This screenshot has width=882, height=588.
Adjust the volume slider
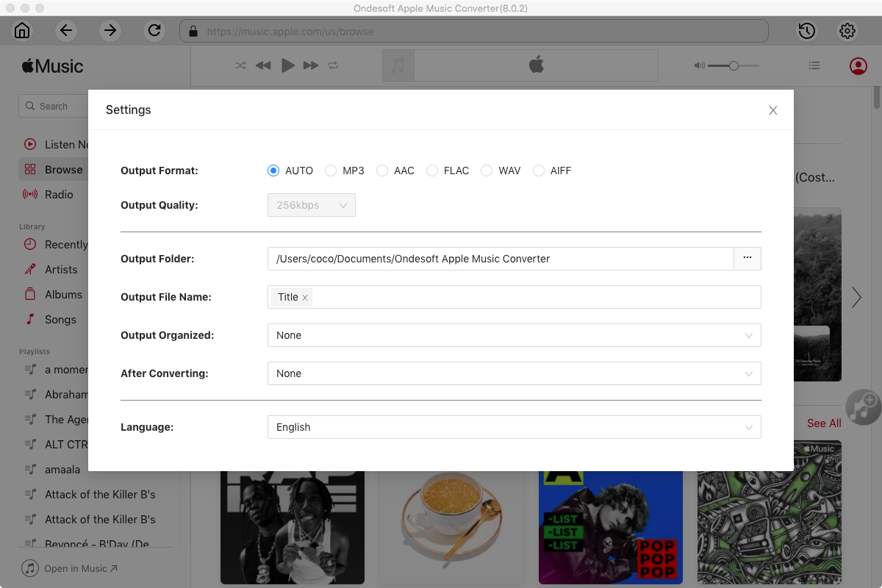point(734,65)
